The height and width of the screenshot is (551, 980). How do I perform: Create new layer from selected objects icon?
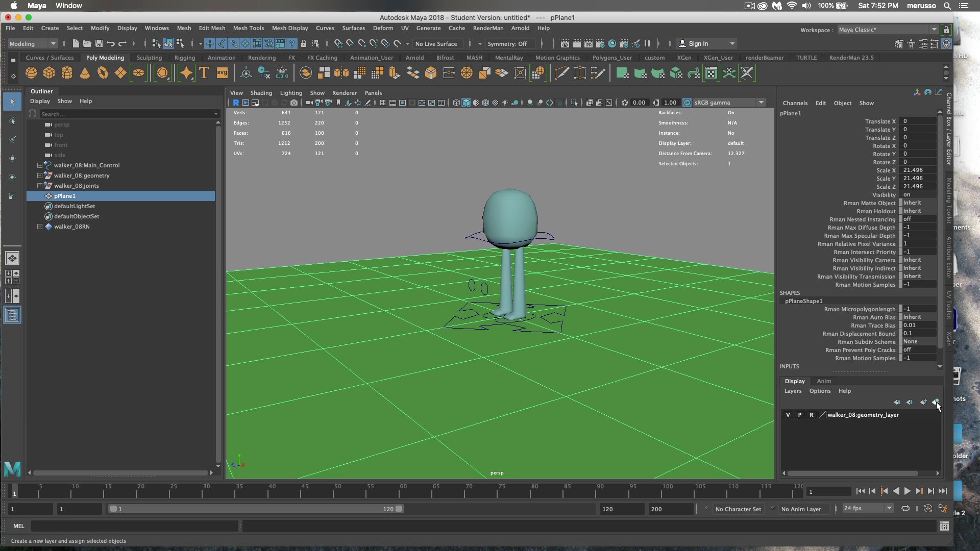[936, 402]
